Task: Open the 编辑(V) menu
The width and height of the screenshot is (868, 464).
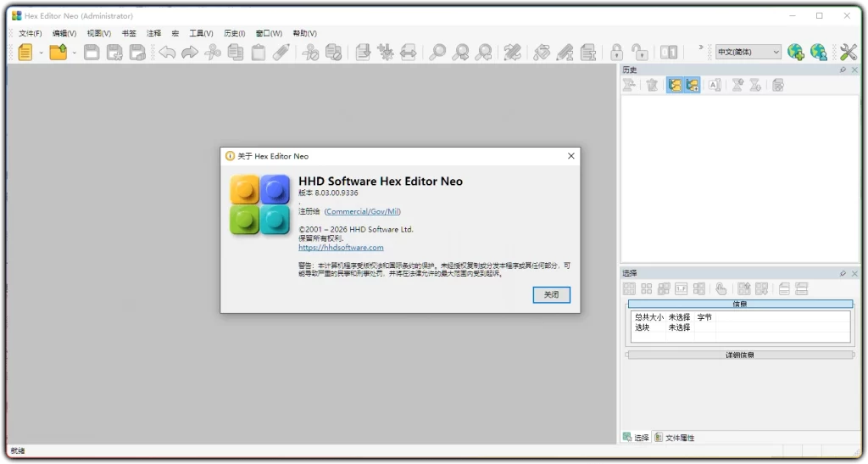Action: (64, 33)
